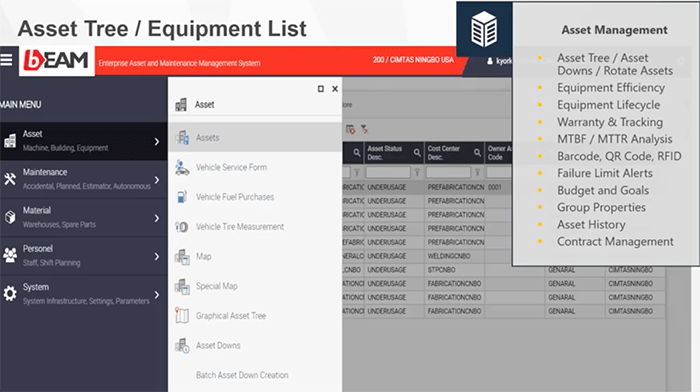700x392 pixels.
Task: Click the kyork username
Action: pyautogui.click(x=504, y=61)
